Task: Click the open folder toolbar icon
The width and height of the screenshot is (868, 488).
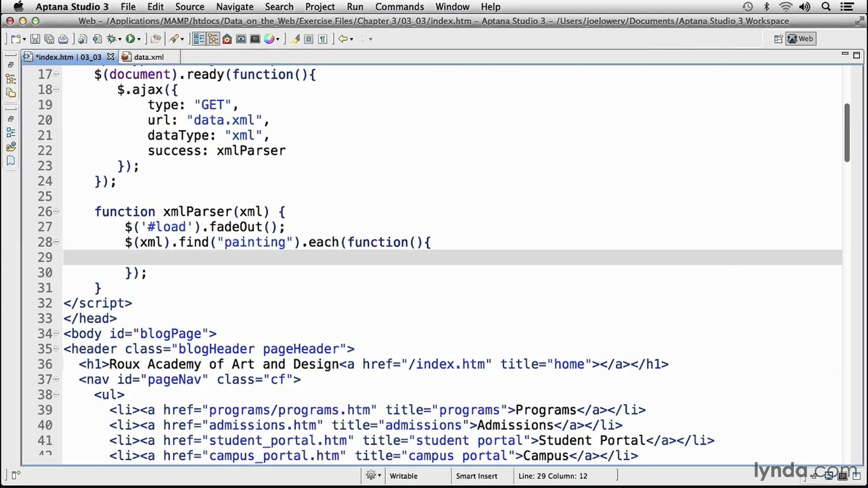Action: point(156,39)
